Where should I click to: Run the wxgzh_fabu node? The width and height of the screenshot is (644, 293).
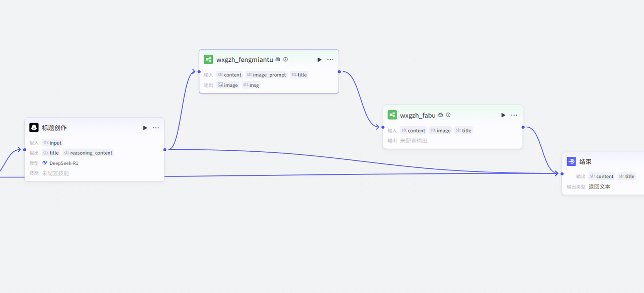click(x=503, y=115)
